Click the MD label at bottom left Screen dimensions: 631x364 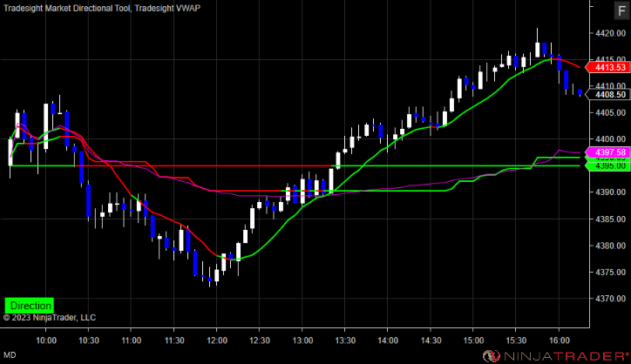[x=10, y=355]
